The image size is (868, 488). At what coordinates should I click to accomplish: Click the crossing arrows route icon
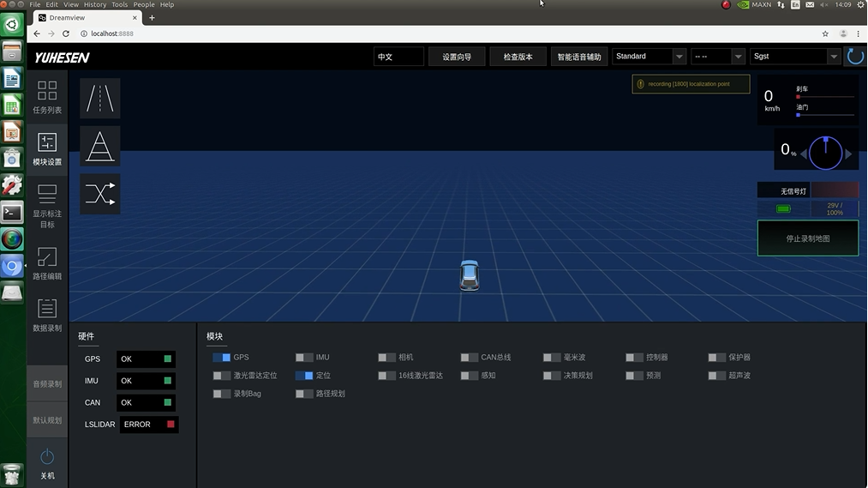pyautogui.click(x=100, y=195)
